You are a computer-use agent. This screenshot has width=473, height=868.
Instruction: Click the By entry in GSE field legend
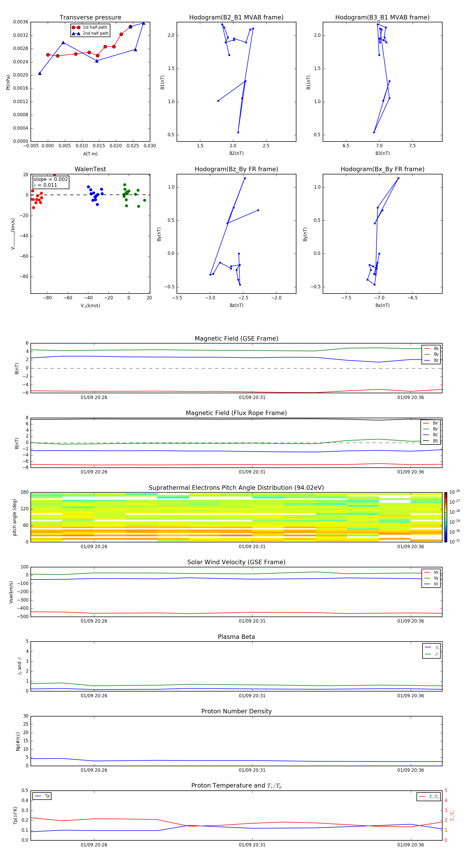point(431,355)
